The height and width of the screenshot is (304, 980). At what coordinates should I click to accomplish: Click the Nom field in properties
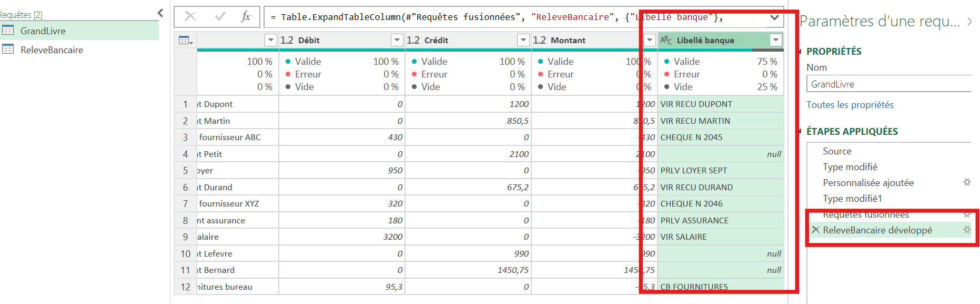tap(889, 84)
